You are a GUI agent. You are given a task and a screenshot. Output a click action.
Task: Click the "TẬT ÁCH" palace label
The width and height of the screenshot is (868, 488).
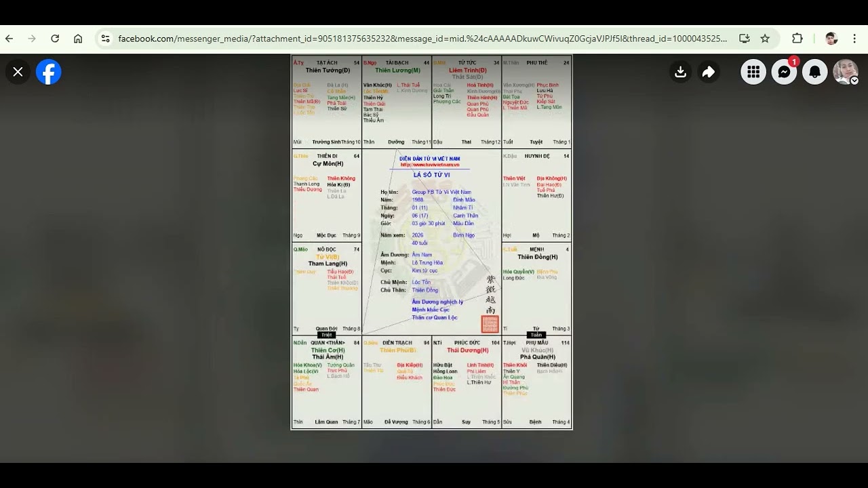(x=327, y=62)
